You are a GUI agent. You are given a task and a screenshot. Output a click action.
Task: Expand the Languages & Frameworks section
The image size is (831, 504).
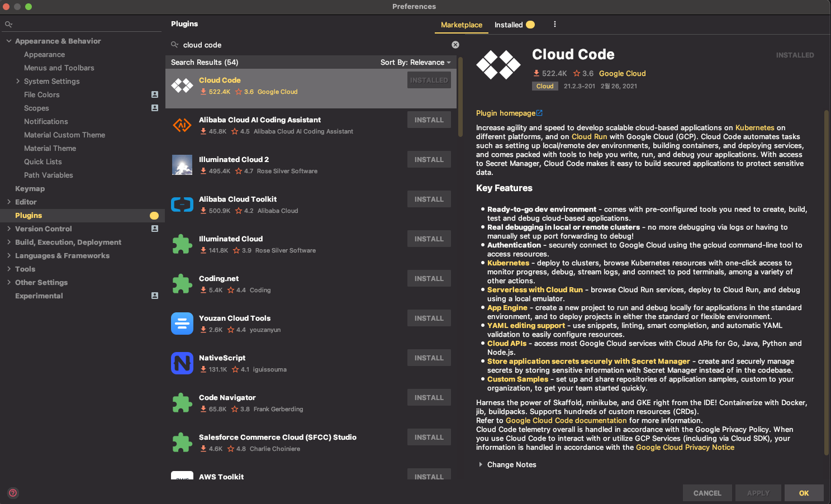(x=9, y=255)
